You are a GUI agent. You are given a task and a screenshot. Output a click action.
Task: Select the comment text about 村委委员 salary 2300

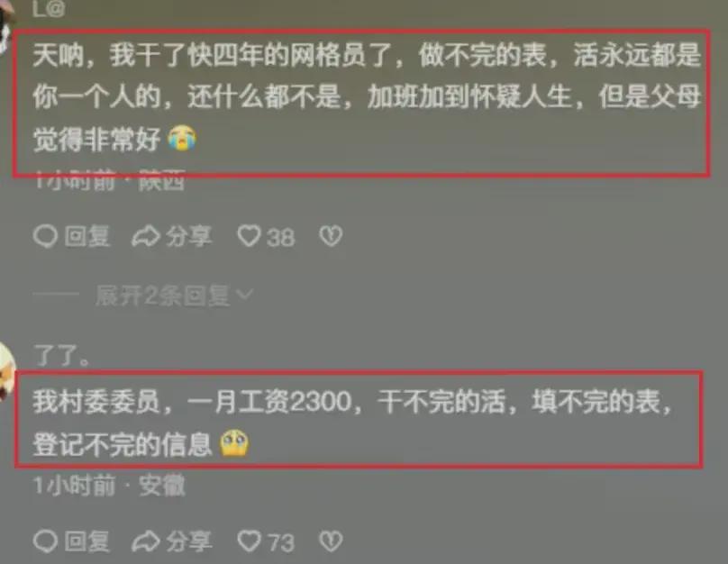tap(352, 423)
